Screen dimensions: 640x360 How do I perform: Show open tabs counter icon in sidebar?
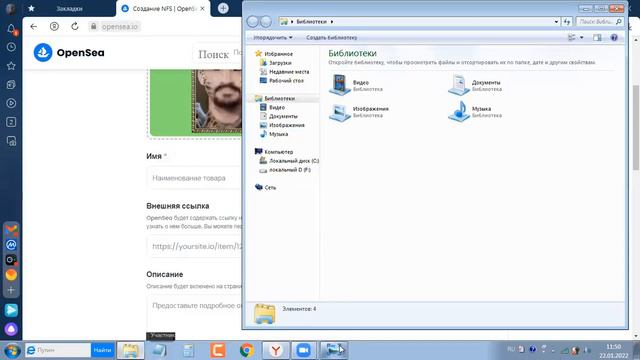click(11, 122)
